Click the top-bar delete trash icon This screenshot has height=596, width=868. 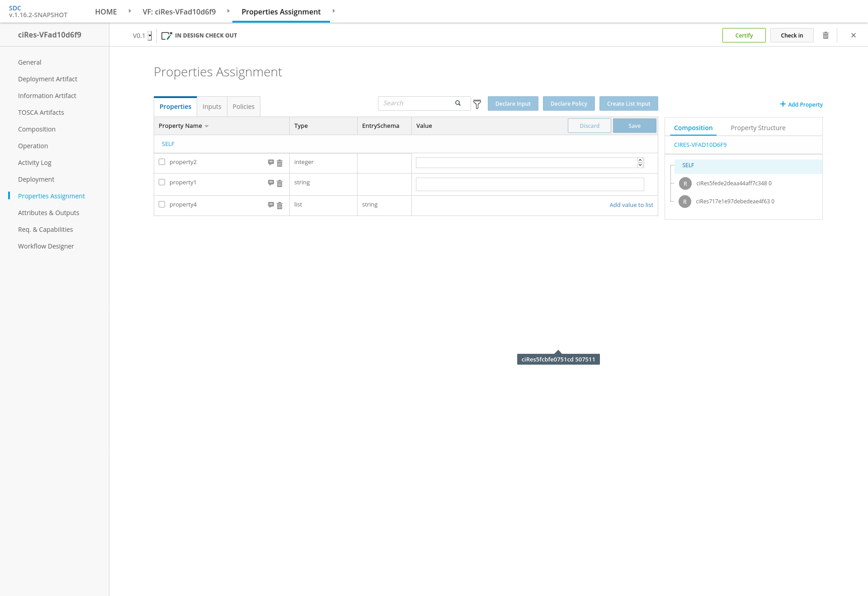[826, 35]
